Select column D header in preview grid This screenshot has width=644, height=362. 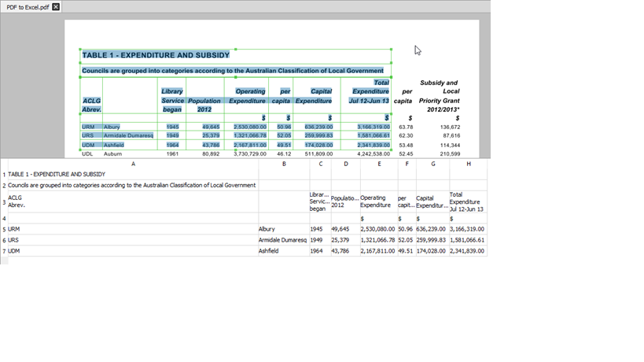click(x=346, y=164)
